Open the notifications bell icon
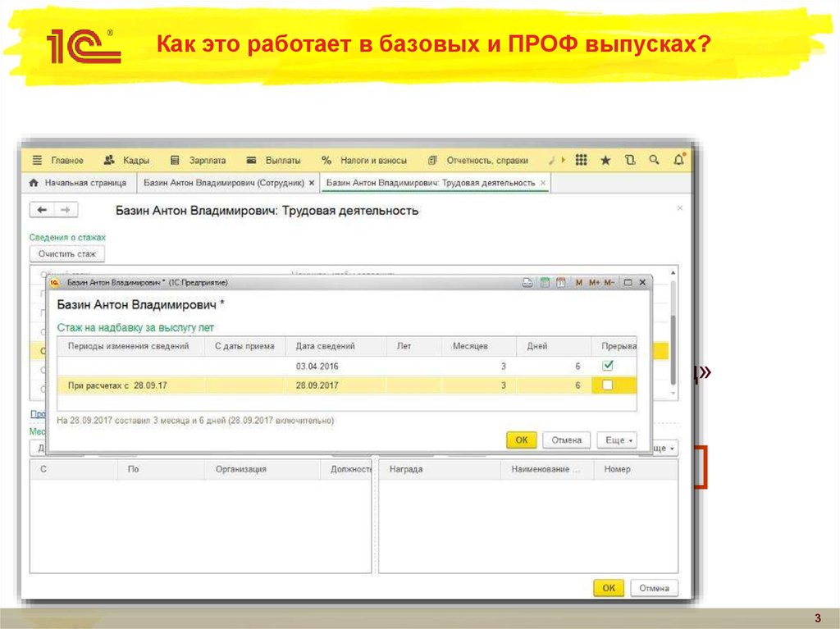Screen dimensions: 840x629 [x=677, y=159]
